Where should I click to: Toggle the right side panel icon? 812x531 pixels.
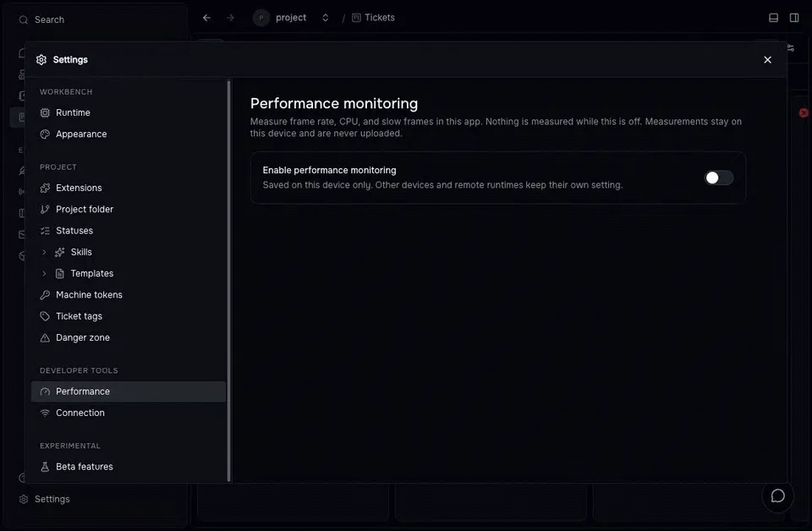pos(794,18)
